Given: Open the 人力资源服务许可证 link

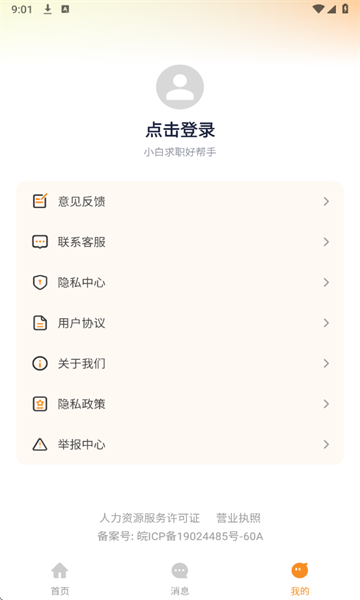Looking at the screenshot, I should pos(150,518).
